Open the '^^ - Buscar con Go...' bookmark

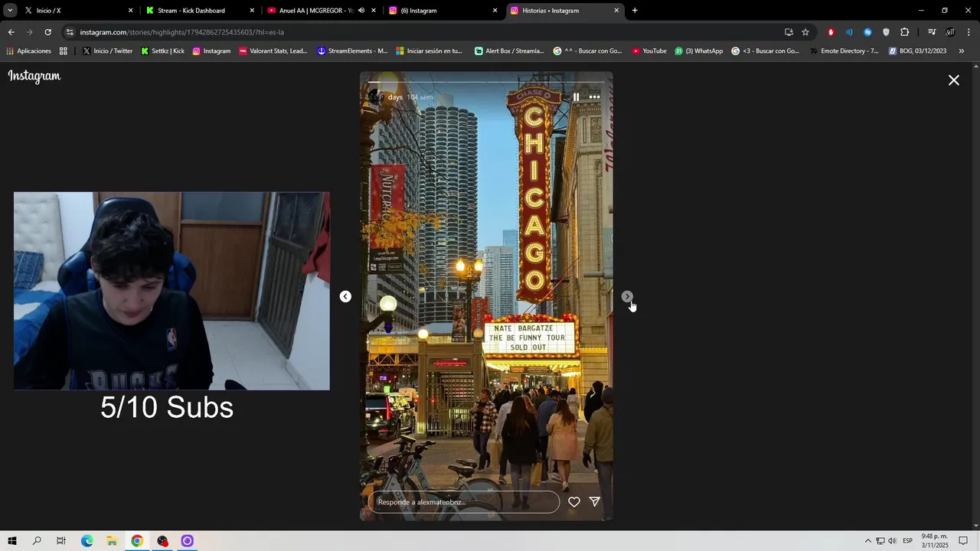(x=586, y=51)
